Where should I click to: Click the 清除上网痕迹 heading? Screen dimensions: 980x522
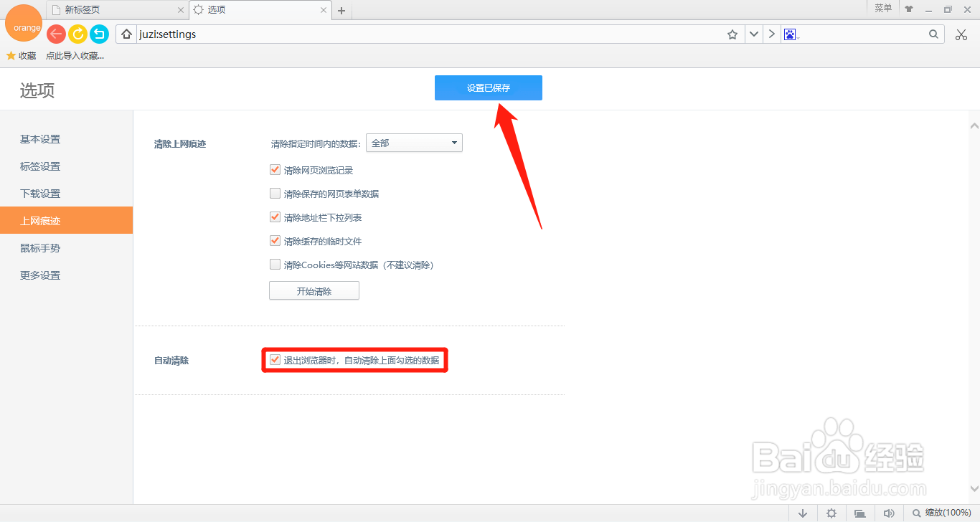point(180,143)
